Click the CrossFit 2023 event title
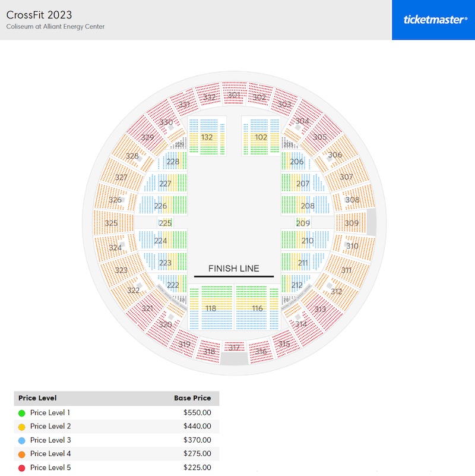This screenshot has width=475, height=476. (39, 15)
